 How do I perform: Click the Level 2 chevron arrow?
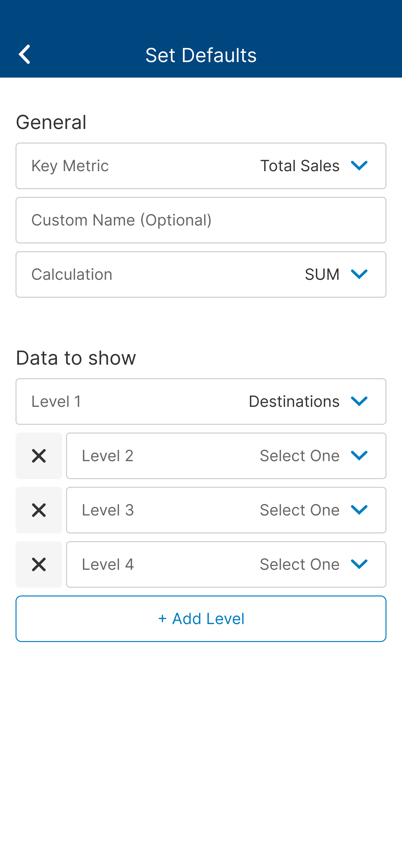359,456
